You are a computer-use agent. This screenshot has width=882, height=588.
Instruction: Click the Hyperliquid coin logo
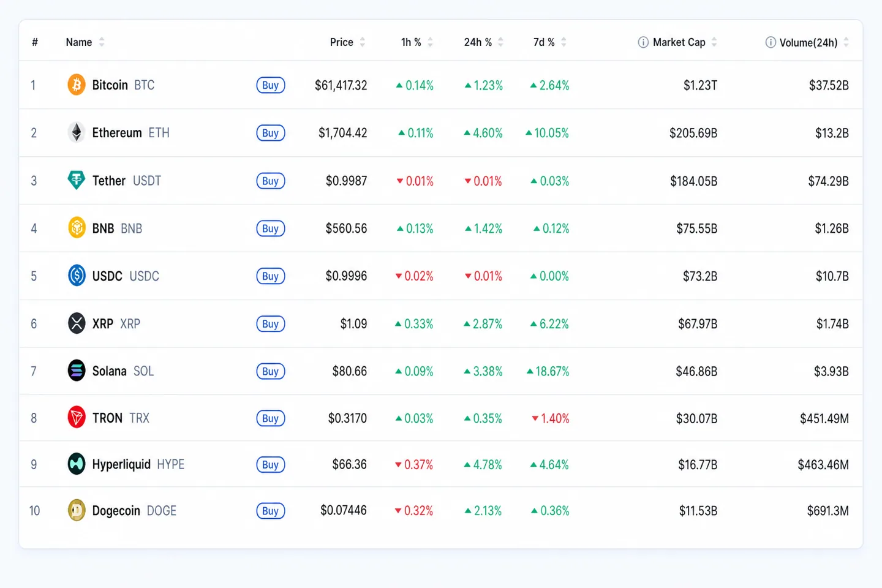click(77, 464)
